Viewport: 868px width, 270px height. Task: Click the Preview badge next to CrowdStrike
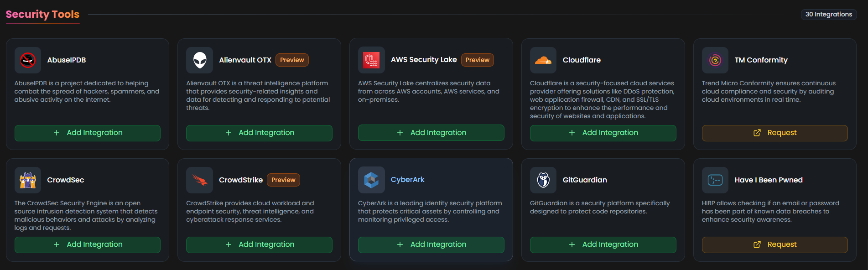[x=283, y=180]
